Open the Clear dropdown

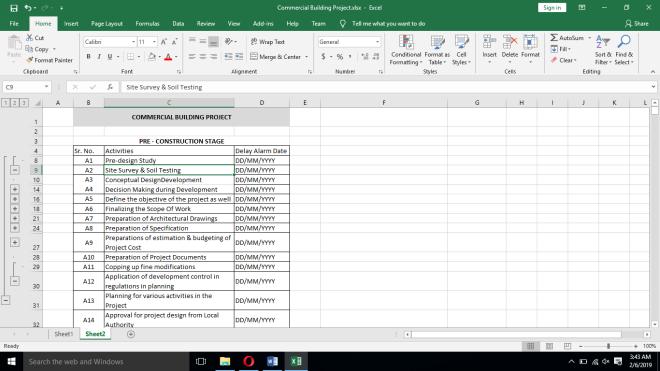tap(563, 60)
